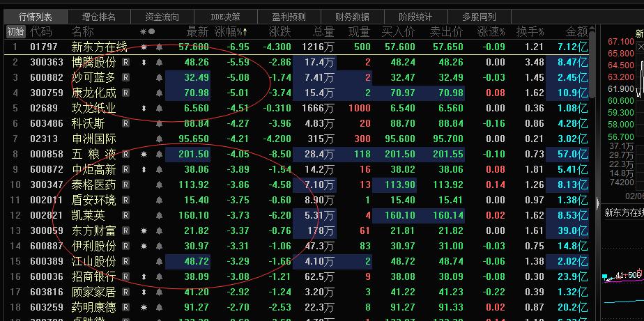The image size is (644, 321).
Task: Sort by the 代码 column header
Action: point(41,31)
